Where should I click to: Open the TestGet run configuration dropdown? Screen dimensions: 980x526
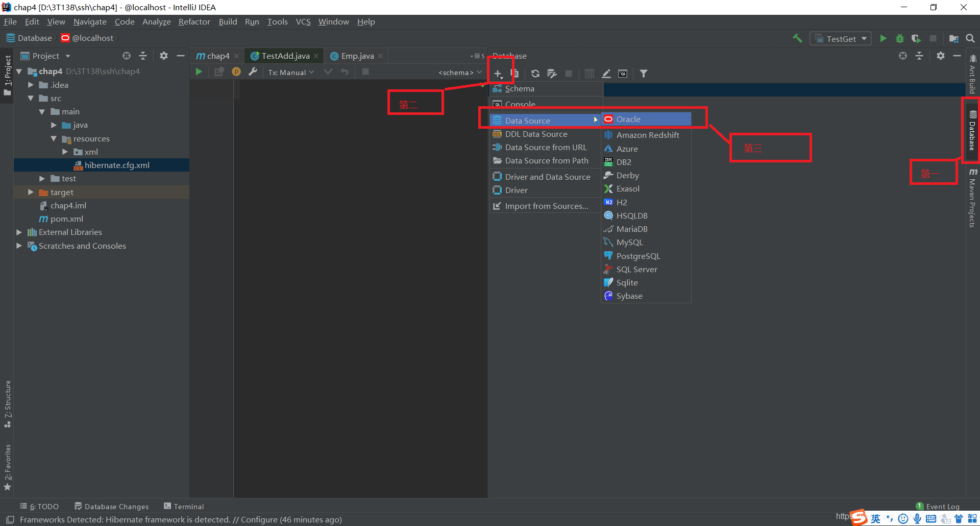tap(841, 39)
